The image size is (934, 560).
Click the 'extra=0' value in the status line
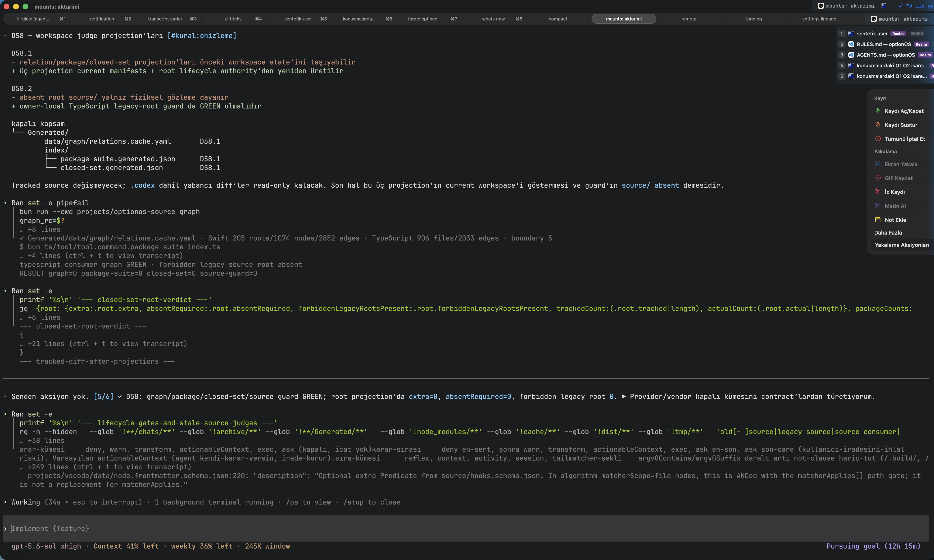click(423, 396)
